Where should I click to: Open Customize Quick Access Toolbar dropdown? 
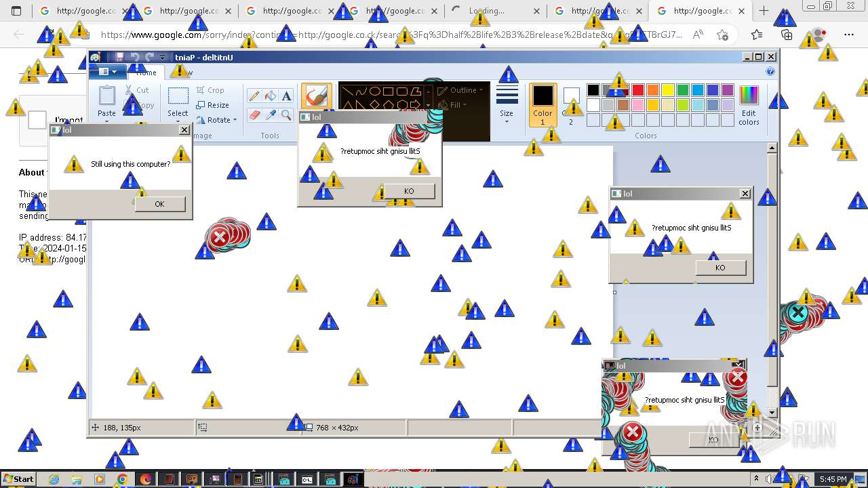(163, 58)
